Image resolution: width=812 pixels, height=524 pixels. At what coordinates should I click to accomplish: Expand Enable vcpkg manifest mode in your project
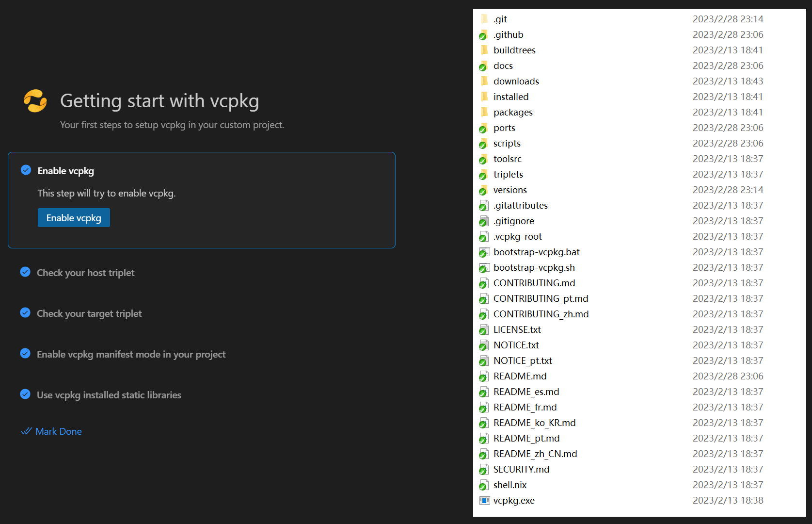[x=131, y=354]
